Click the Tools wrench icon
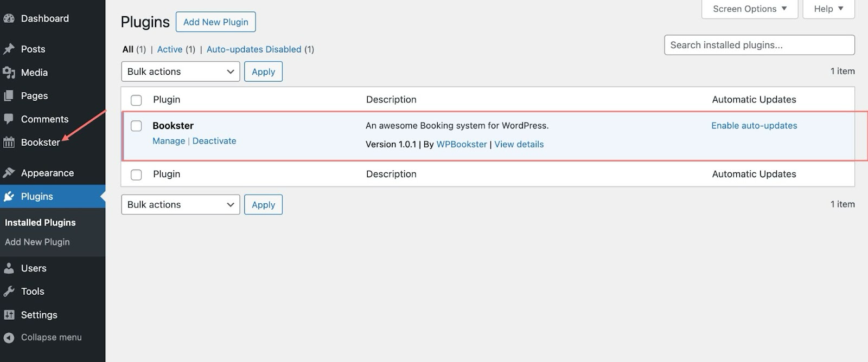 coord(9,292)
